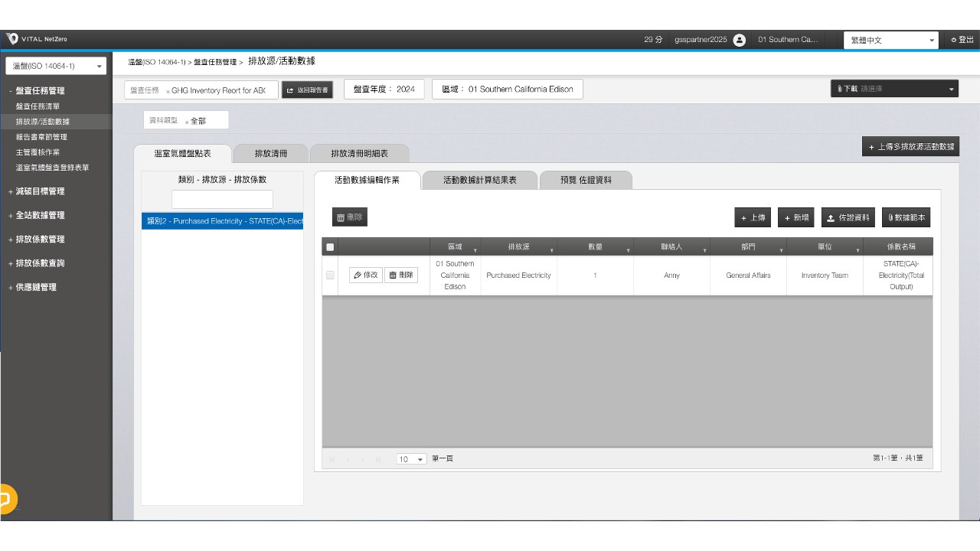Open the 下載 download dropdown
980x551 pixels.
point(894,89)
